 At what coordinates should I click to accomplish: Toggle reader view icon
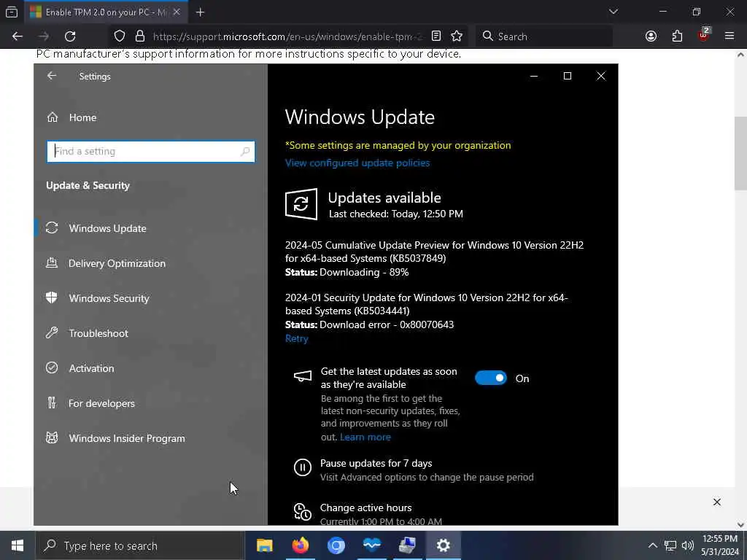[436, 36]
